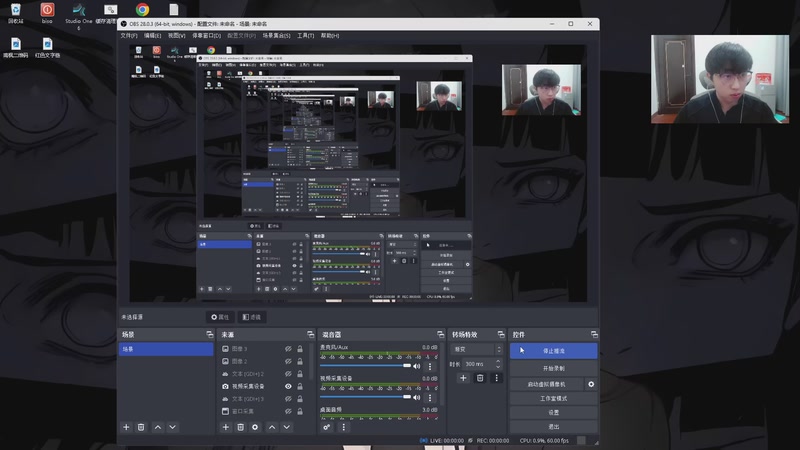The width and height of the screenshot is (800, 450).
Task: Unlock the 窗口采集 source
Action: pyautogui.click(x=300, y=411)
